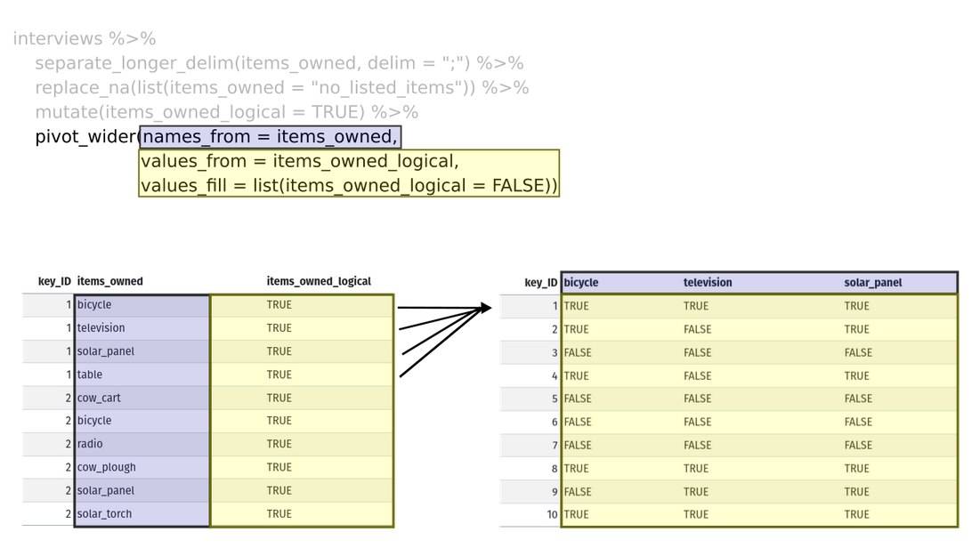This screenshot has height=548, width=980.
Task: Select the mutate(items_owned_logical = TRUE) line
Action: (226, 112)
